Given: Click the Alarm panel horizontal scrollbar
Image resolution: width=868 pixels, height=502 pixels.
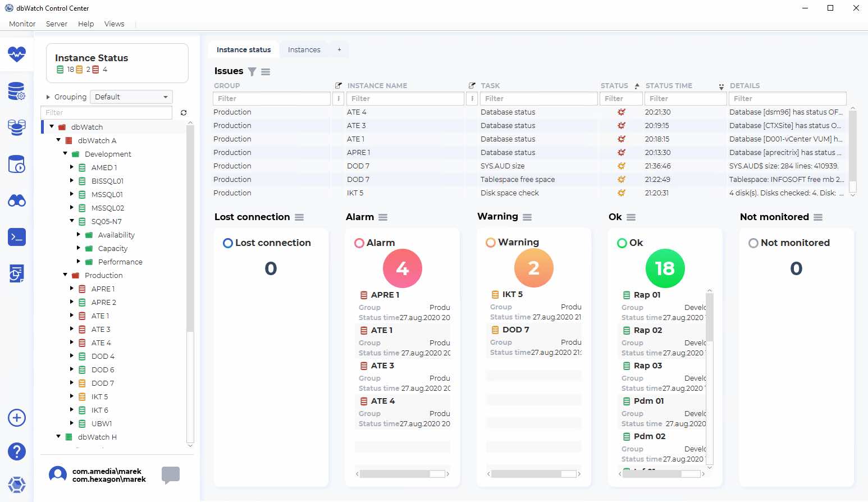Looking at the screenshot, I should point(395,474).
